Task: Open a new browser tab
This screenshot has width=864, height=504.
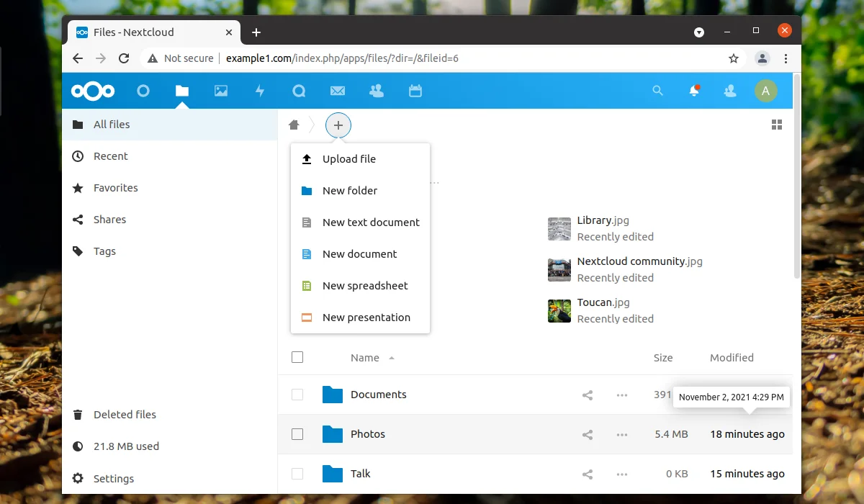Action: pyautogui.click(x=256, y=32)
